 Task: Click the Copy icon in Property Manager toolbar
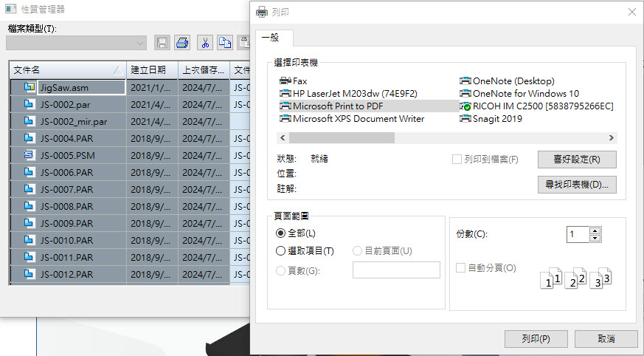click(x=225, y=43)
